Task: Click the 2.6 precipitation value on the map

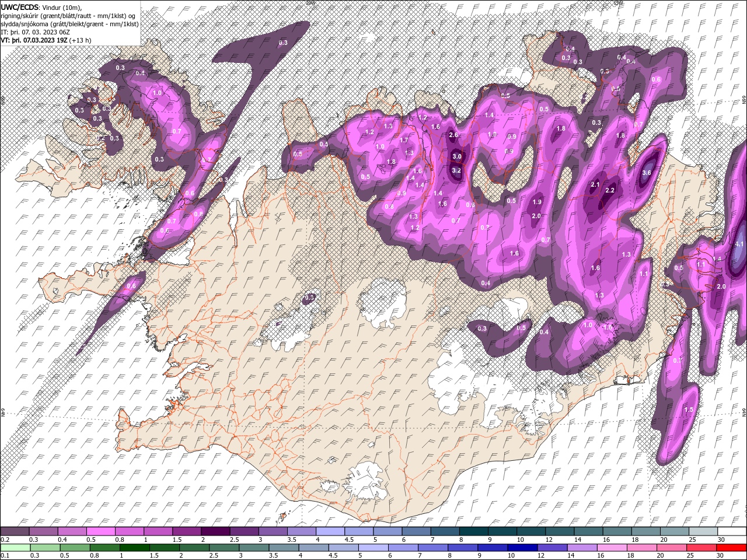Action: (453, 135)
